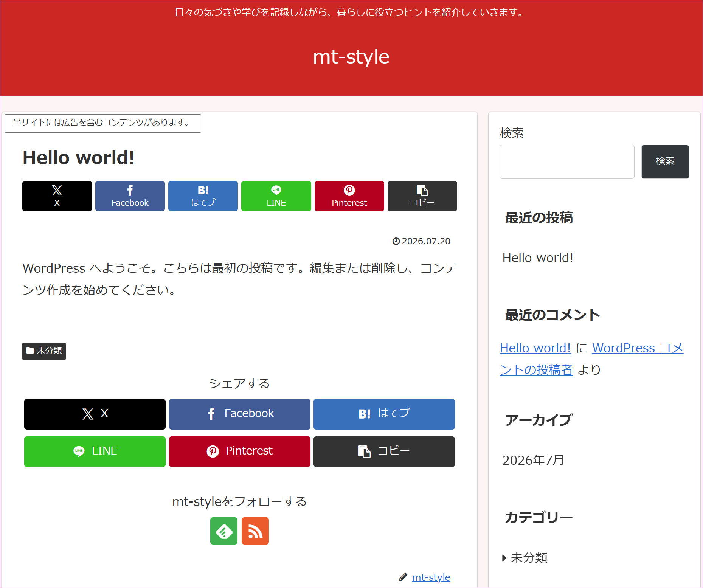Click the 最近の投稿 heading
The image size is (703, 588).
(x=539, y=218)
